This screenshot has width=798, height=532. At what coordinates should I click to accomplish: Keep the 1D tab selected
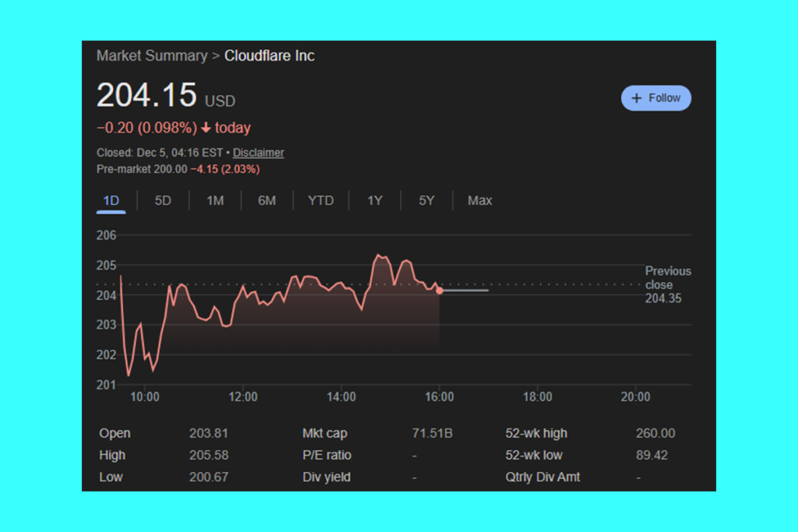click(x=111, y=200)
